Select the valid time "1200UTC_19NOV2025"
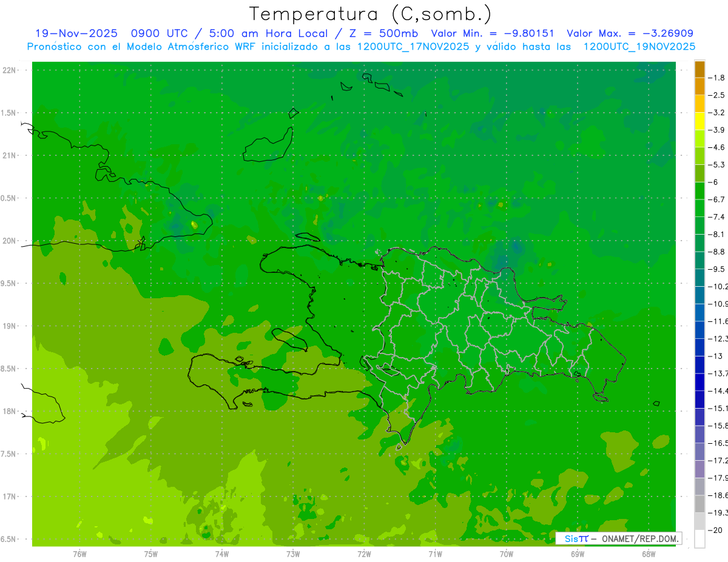 (x=639, y=47)
